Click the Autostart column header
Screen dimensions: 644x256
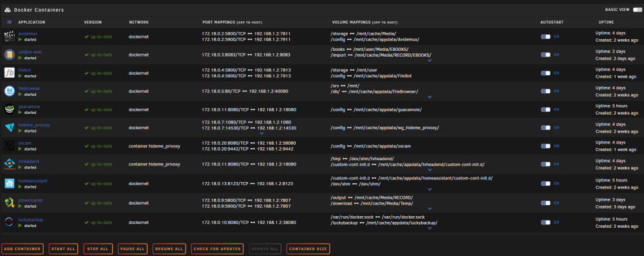pos(552,22)
